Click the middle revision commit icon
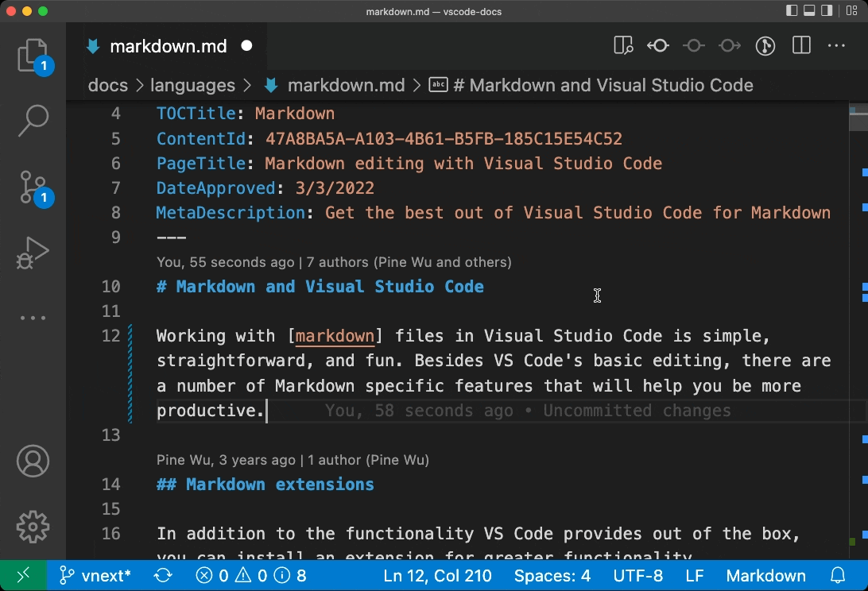The width and height of the screenshot is (868, 591). point(694,46)
